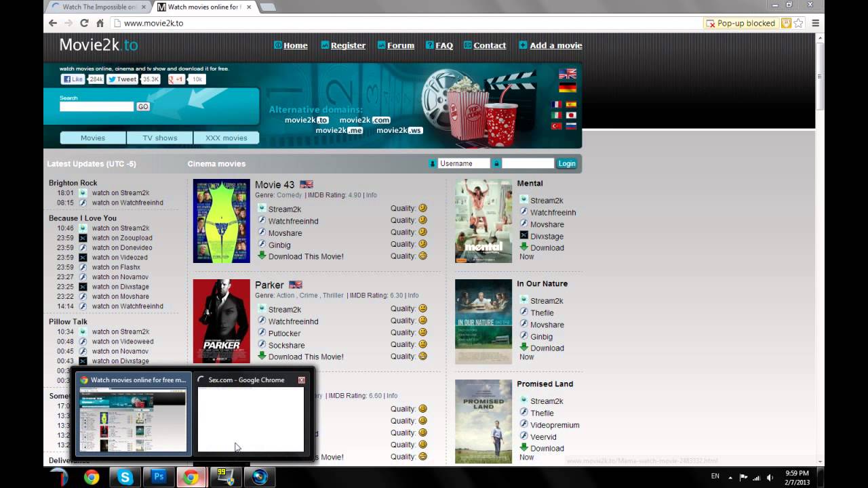Open the Mental poster thumbnail
Screen dimensions: 868x488
(x=484, y=221)
